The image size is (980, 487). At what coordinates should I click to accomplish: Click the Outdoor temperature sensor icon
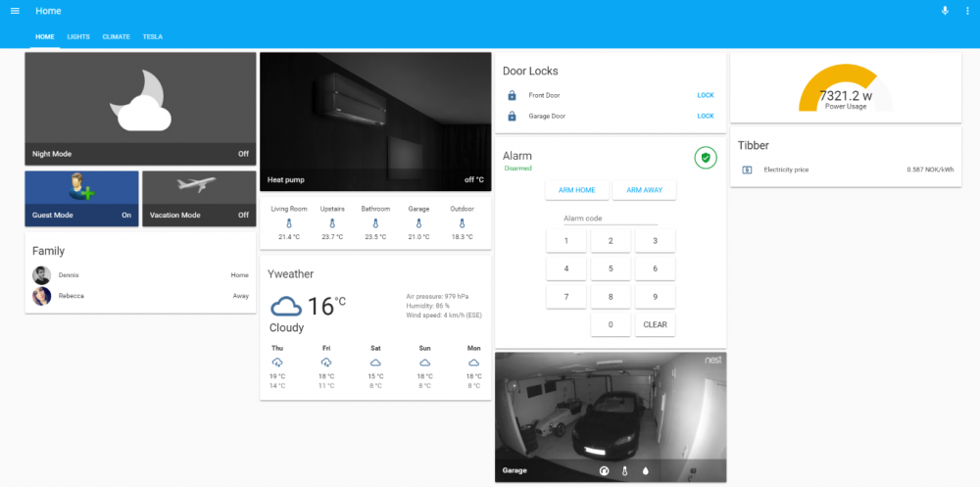coord(462,223)
